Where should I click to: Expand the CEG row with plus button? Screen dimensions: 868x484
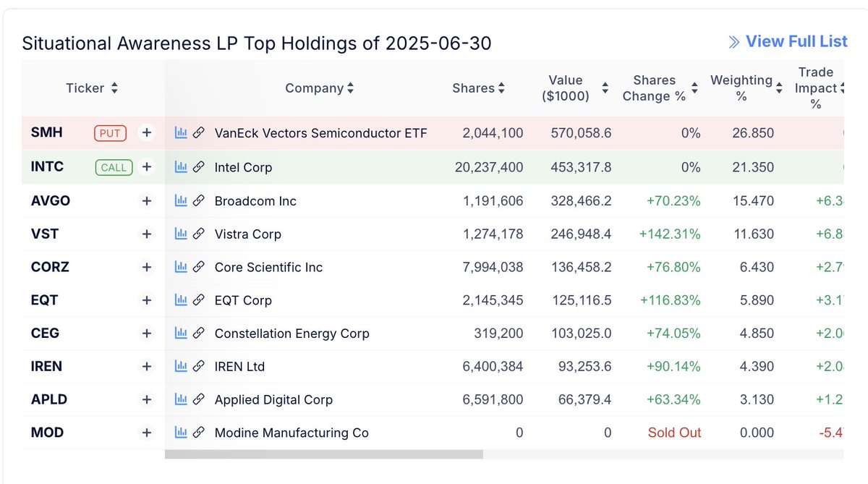[x=147, y=334]
